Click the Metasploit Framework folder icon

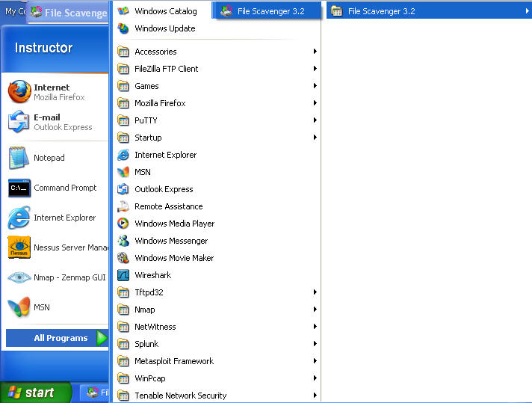[123, 361]
